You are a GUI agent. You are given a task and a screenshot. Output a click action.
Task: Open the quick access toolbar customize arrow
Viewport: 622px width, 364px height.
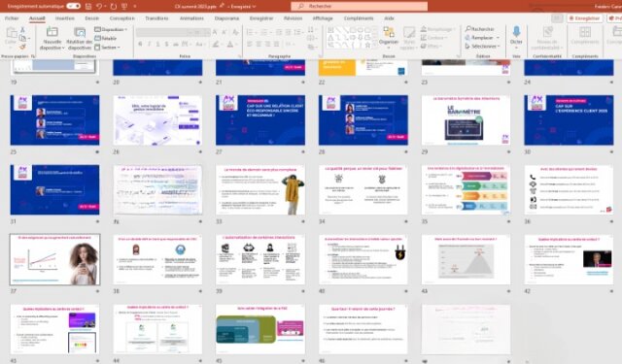coord(135,7)
